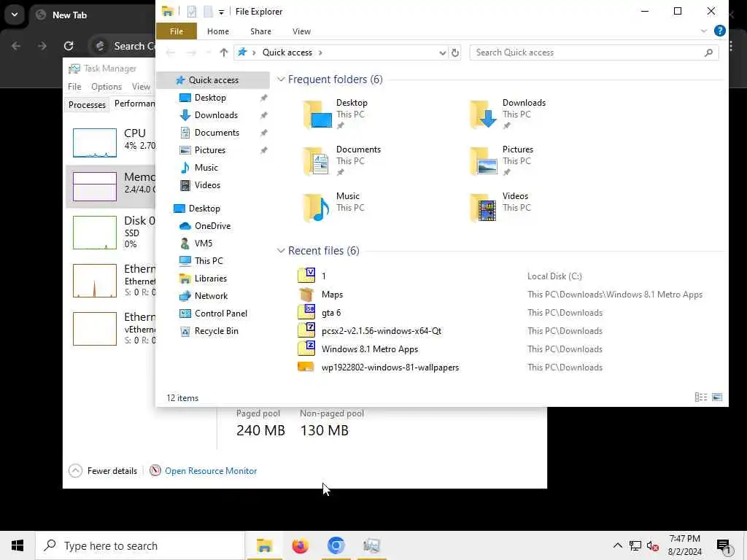Screen dimensions: 747x560
Task: Open the Firefox icon in taskbar
Action: (300, 545)
